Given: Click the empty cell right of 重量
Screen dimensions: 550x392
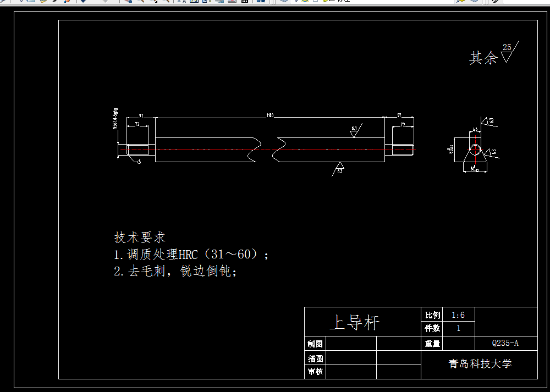Looking at the screenshot, I should 459,343.
